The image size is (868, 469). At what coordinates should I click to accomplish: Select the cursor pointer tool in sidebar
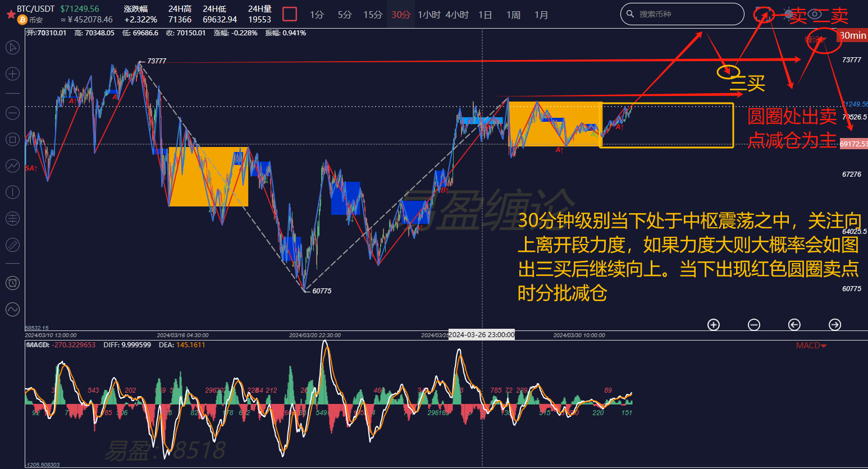click(x=12, y=47)
